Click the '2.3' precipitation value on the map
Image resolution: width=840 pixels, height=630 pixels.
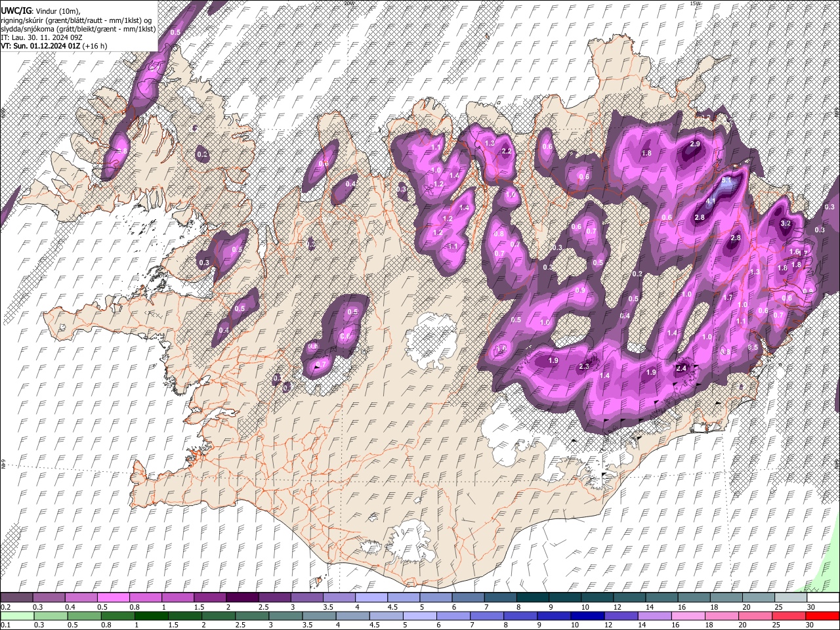click(584, 367)
